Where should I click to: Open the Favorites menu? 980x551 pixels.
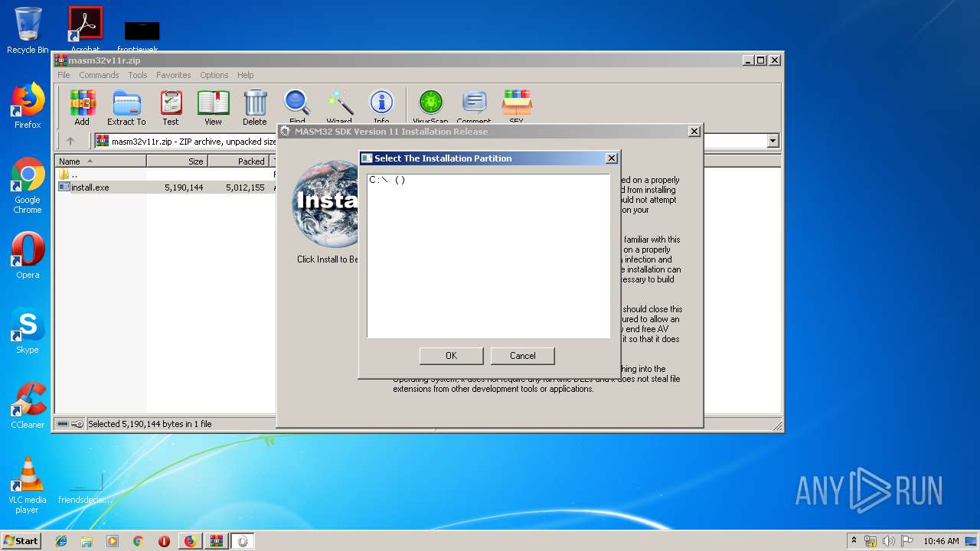174,75
